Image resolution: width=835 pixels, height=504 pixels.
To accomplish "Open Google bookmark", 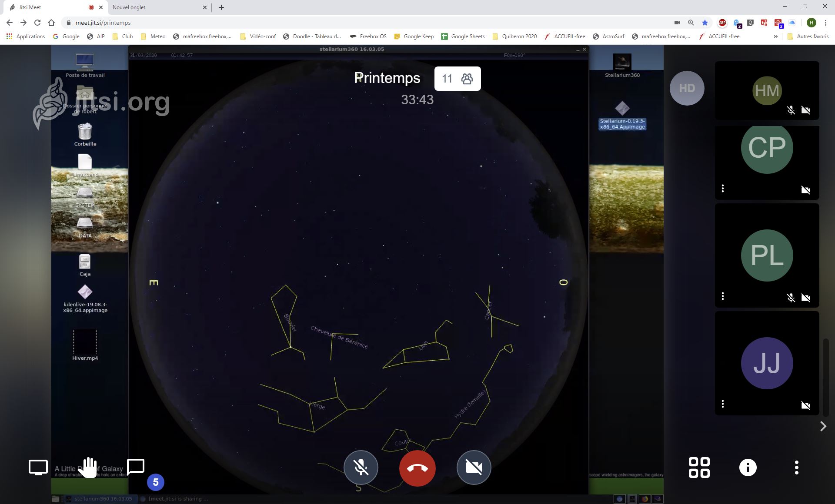I will (x=66, y=36).
